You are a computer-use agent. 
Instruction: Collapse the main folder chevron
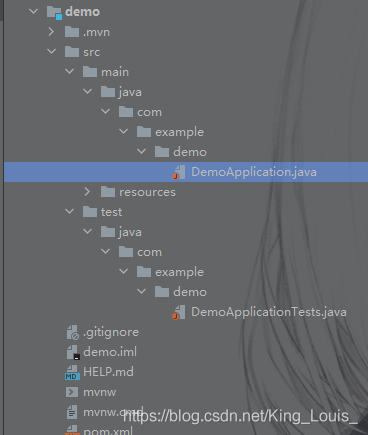(x=70, y=71)
